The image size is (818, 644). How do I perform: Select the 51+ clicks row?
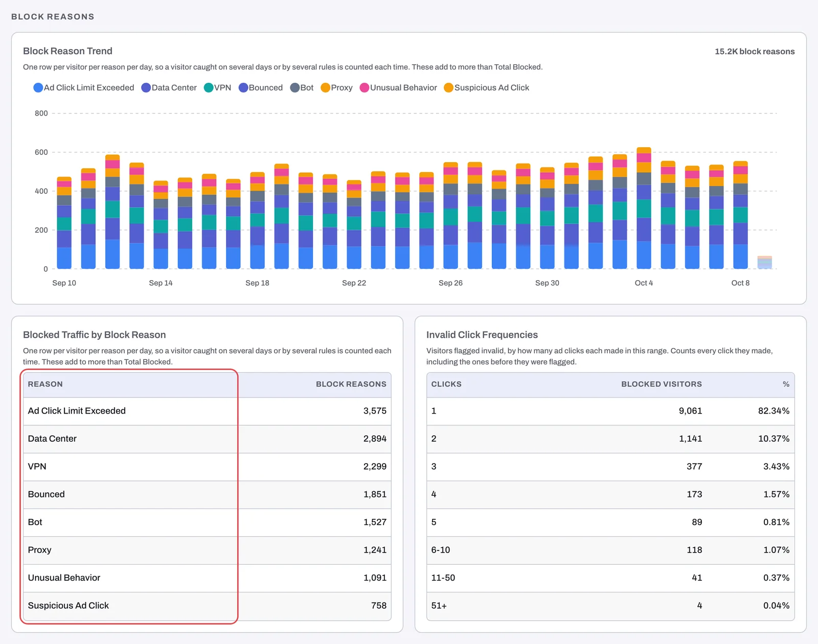click(x=610, y=606)
